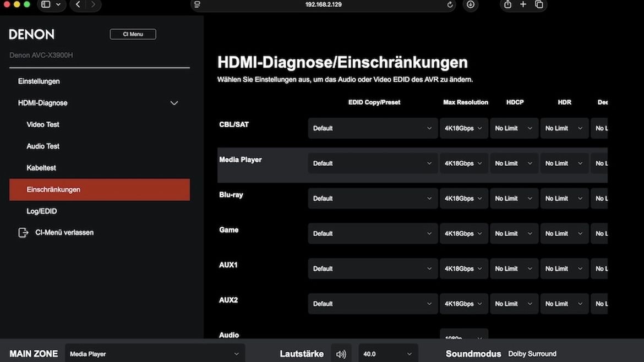Screen dimensions: 644x362
Task: Toggle the Safari sidebar icon
Action: pos(46,4)
